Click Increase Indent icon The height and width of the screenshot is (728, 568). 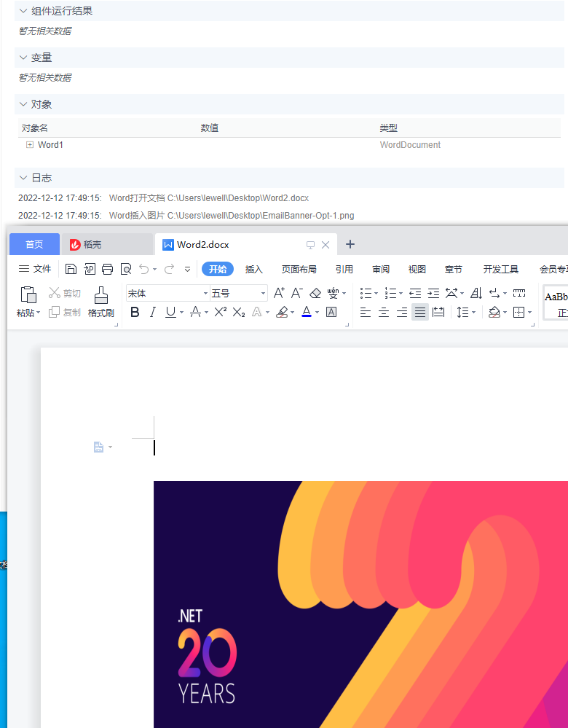433,293
